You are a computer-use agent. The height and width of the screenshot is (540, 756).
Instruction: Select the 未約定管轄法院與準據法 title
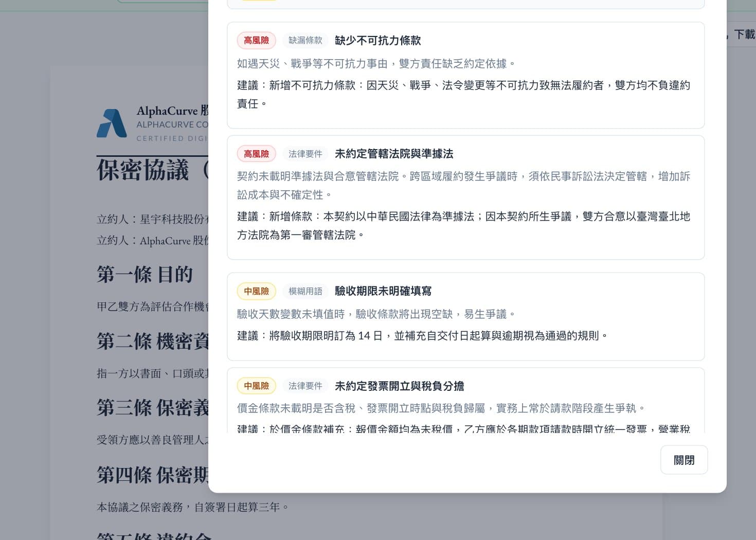[394, 154]
